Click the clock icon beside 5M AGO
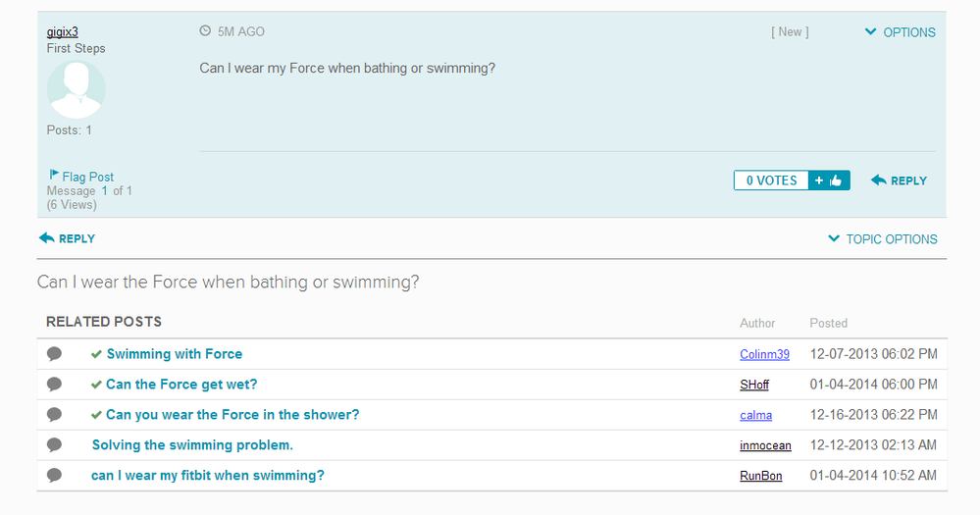 (205, 30)
